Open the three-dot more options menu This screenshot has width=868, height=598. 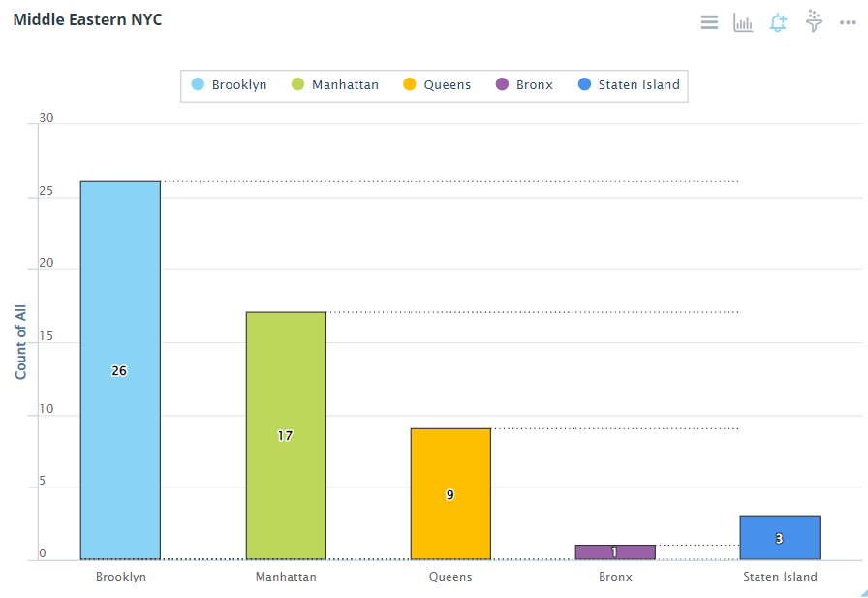pyautogui.click(x=848, y=22)
